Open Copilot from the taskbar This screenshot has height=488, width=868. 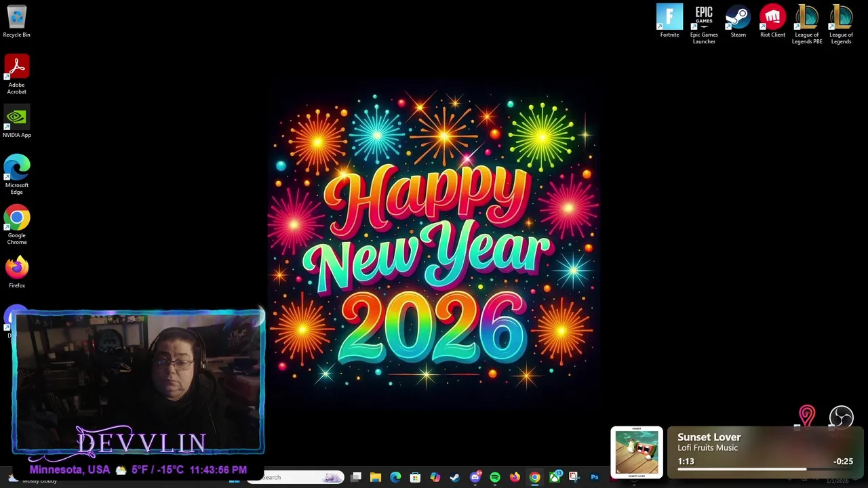point(435,477)
